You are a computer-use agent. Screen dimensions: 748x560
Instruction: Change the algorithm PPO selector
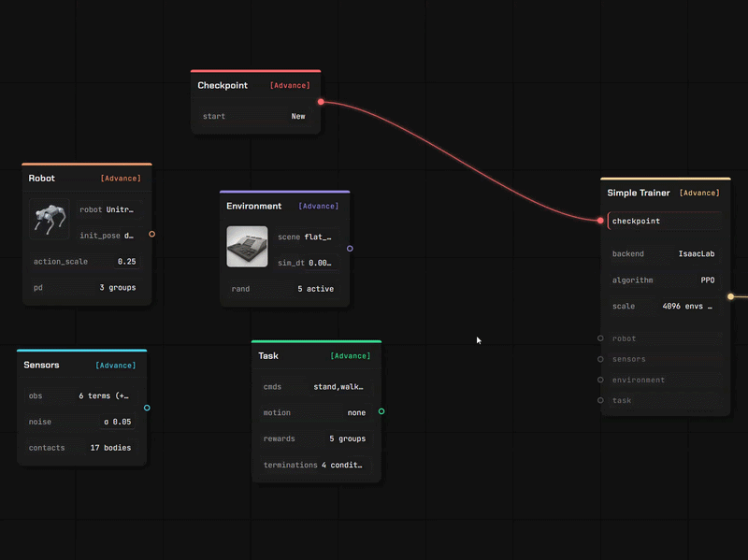pos(664,280)
